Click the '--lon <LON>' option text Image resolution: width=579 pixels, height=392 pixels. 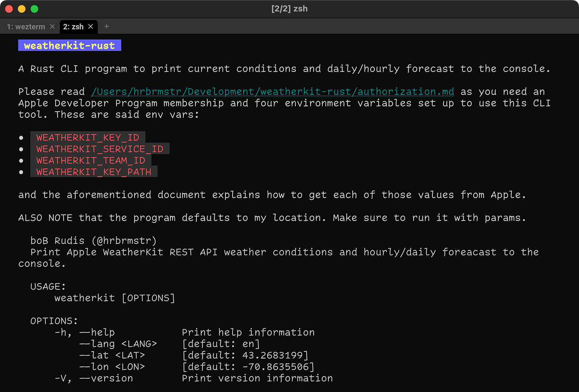tap(112, 367)
